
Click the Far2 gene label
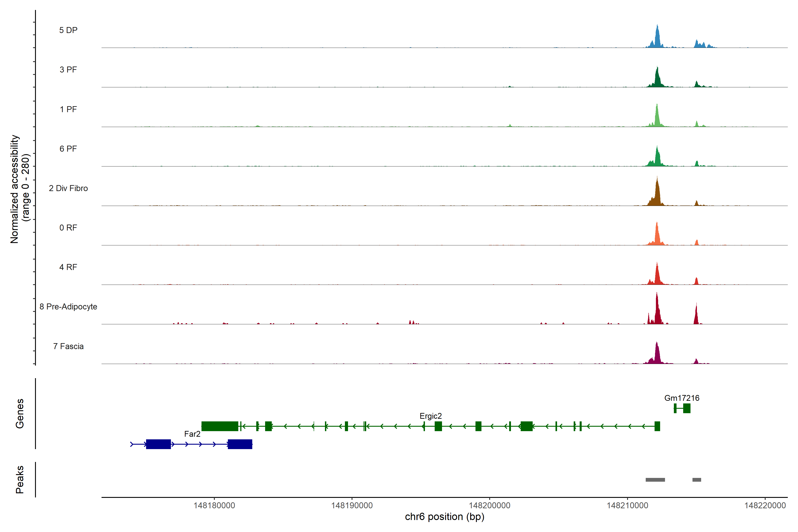click(192, 434)
